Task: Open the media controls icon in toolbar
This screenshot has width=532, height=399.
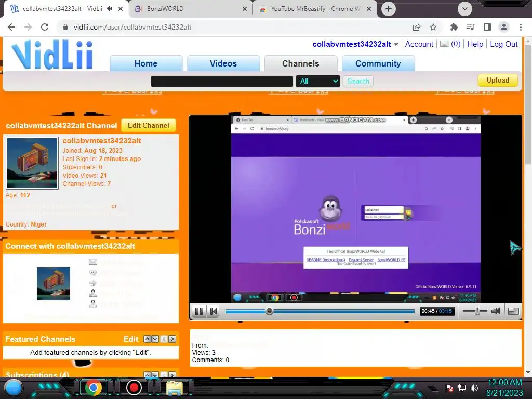Action: [x=470, y=27]
